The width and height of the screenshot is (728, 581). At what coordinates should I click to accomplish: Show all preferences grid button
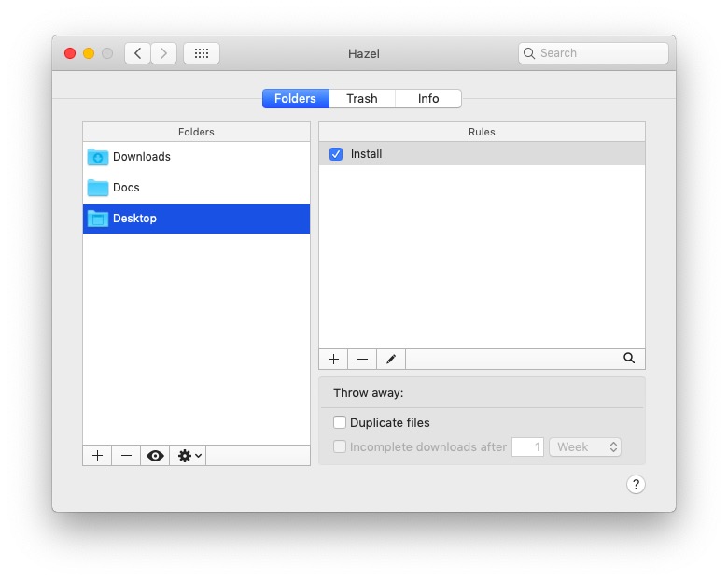(202, 53)
